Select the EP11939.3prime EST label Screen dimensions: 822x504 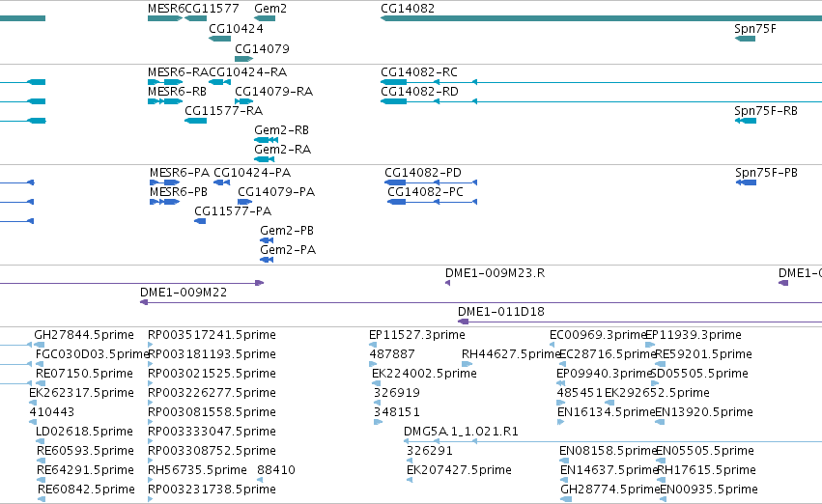click(693, 335)
